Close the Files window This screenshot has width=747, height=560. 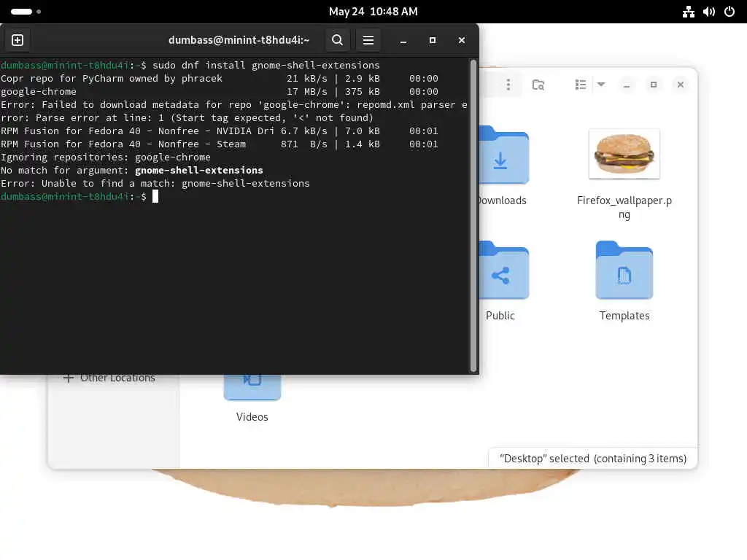(681, 85)
